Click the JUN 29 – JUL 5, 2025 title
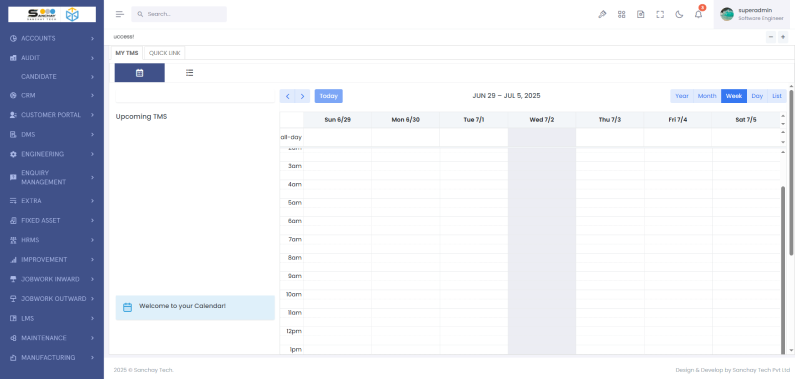The height and width of the screenshot is (379, 795). click(x=506, y=96)
